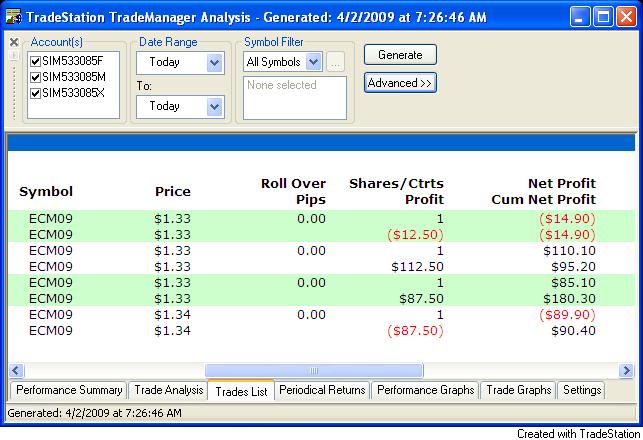Click the Generated timestamp in status bar

(94, 413)
